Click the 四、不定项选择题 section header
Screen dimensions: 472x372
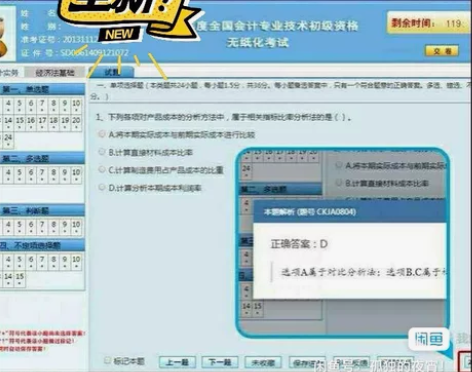(42, 246)
